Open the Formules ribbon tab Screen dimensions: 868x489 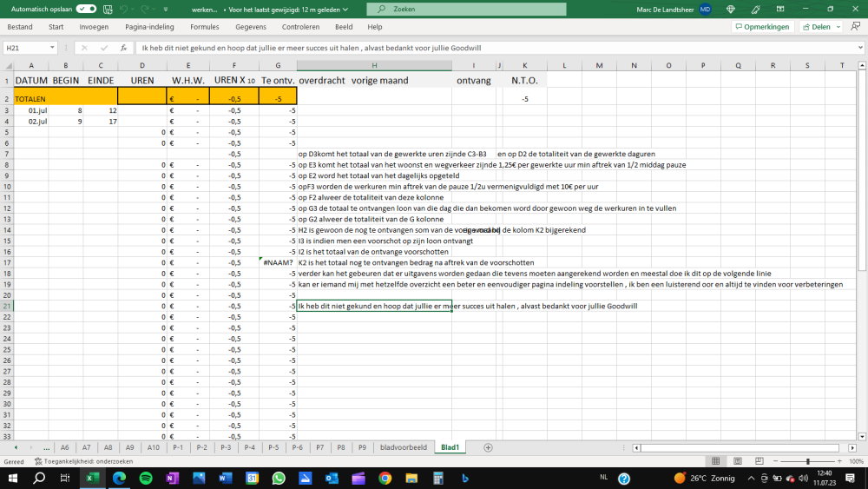[205, 27]
